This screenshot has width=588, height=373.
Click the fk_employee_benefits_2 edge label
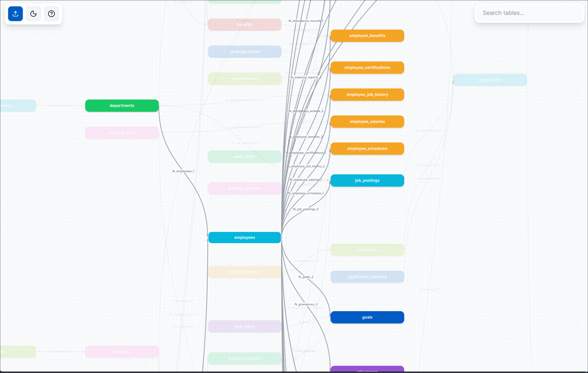306,137
